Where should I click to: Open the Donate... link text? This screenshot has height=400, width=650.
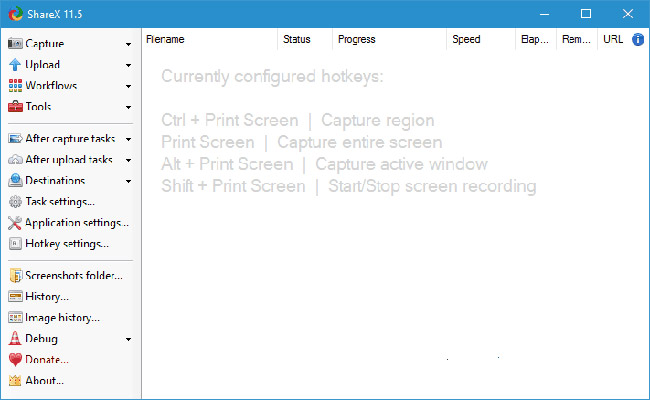pyautogui.click(x=47, y=359)
